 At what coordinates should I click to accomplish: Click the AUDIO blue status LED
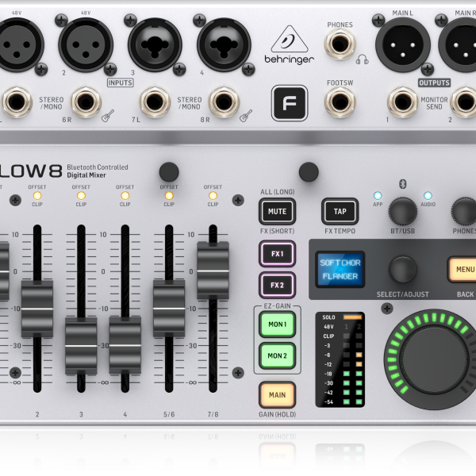pyautogui.click(x=428, y=195)
